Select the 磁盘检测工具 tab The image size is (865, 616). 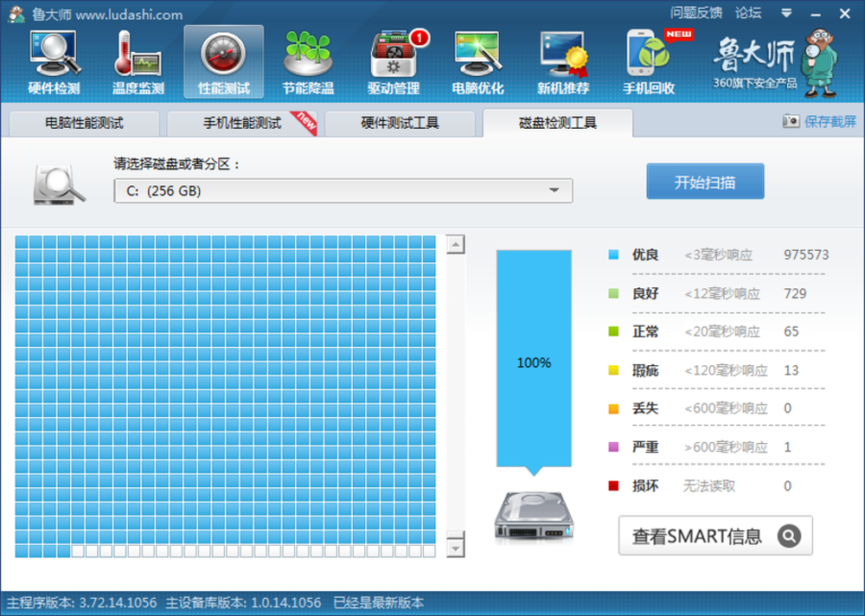click(558, 123)
